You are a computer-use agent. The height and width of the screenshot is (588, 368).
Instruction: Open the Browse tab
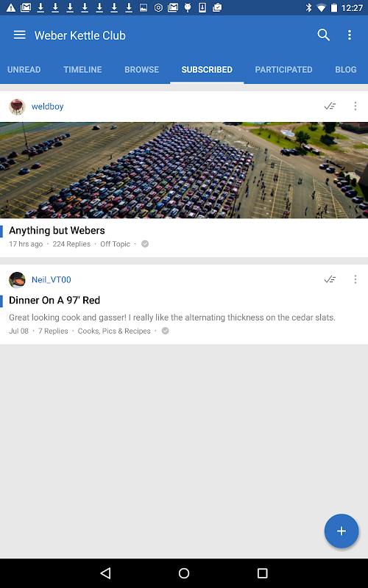click(141, 70)
